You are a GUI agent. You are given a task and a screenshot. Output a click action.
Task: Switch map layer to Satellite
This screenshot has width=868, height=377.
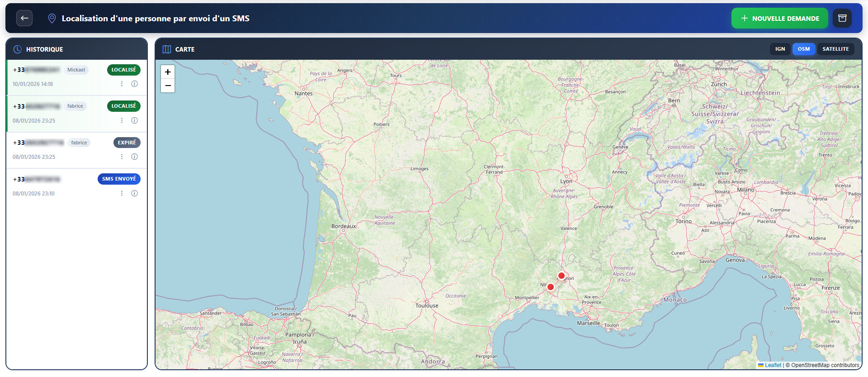835,49
